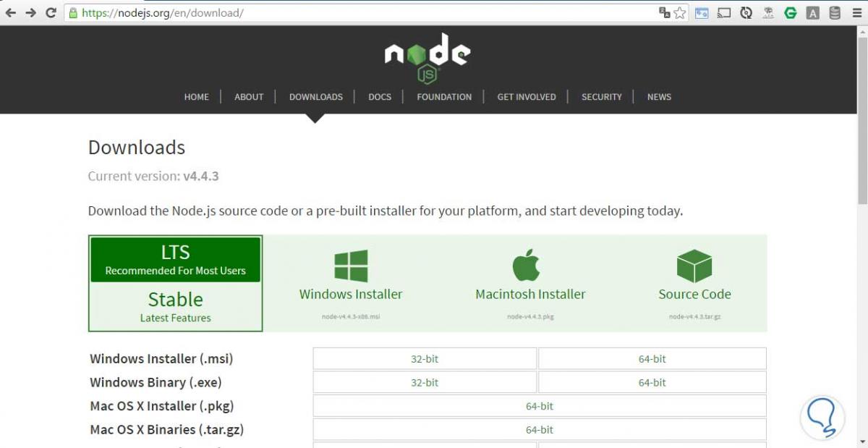Click the Windows Installer (.msi) row label

161,359
